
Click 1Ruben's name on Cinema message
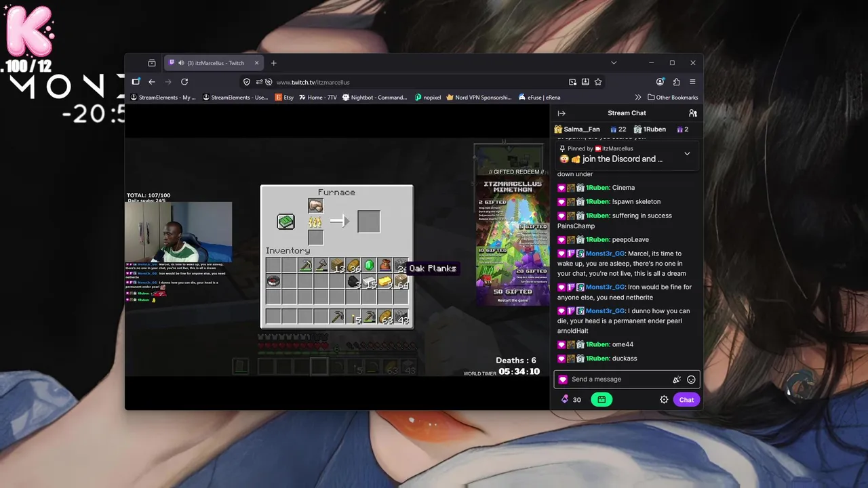tap(597, 188)
